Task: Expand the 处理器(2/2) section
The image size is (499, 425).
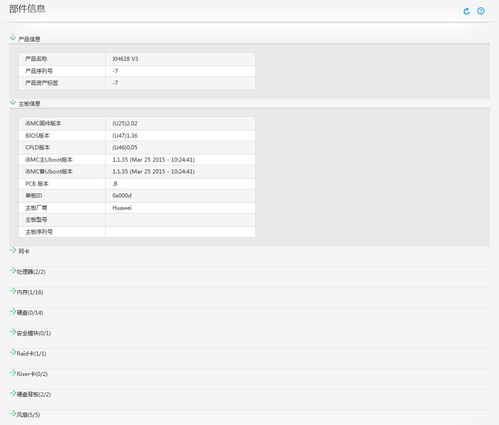Action: [13, 270]
